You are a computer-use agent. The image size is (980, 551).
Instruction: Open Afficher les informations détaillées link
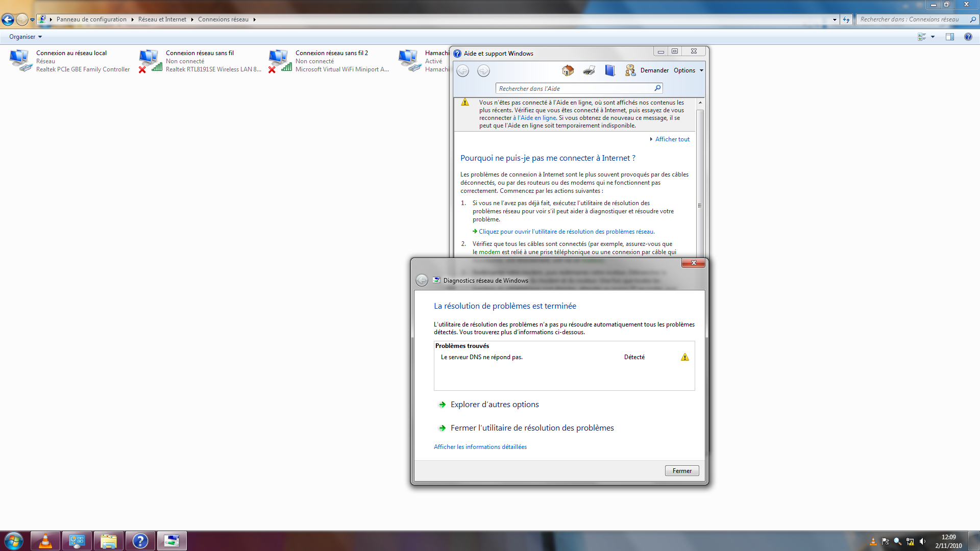tap(480, 447)
